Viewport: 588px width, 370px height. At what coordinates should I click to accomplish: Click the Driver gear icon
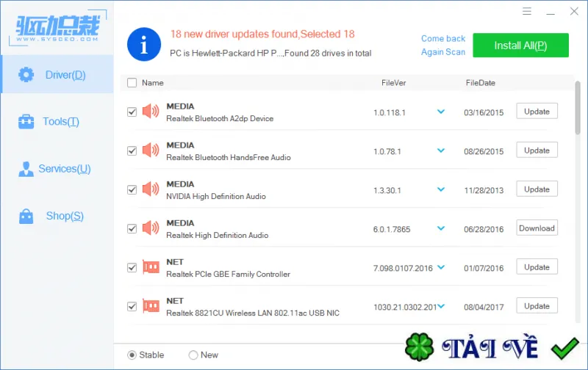(x=26, y=75)
